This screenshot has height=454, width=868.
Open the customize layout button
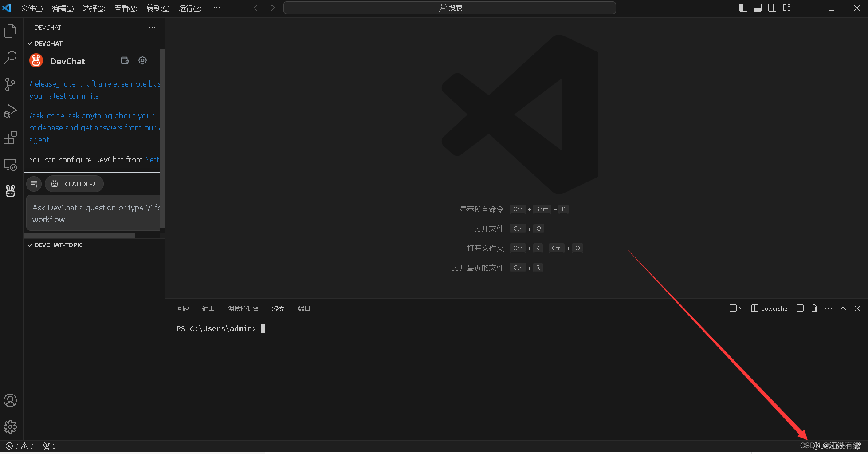pyautogui.click(x=787, y=8)
